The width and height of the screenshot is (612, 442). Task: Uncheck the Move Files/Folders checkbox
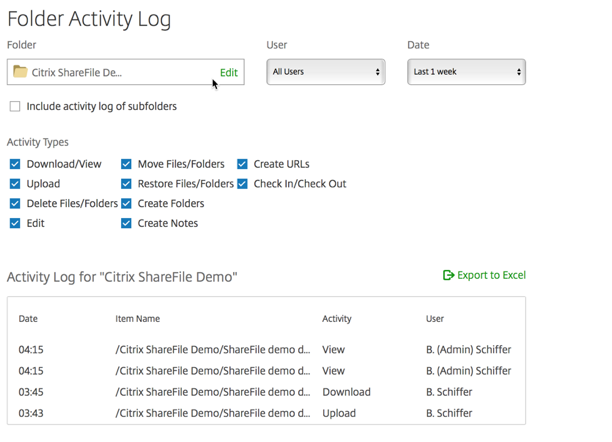pyautogui.click(x=126, y=164)
